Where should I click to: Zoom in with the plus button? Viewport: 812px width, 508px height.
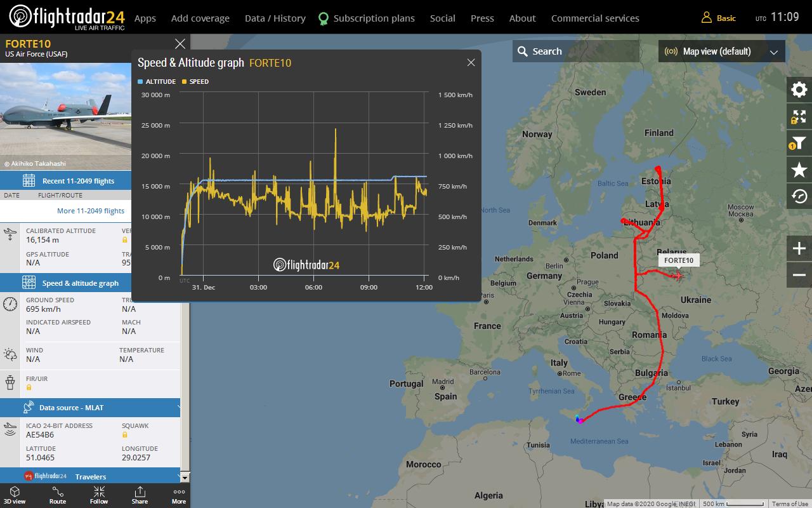799,248
